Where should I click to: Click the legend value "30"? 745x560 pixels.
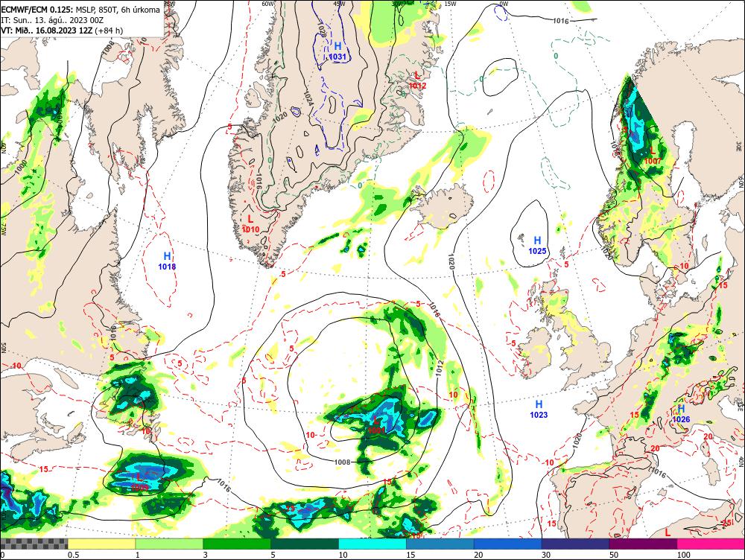pos(546,555)
